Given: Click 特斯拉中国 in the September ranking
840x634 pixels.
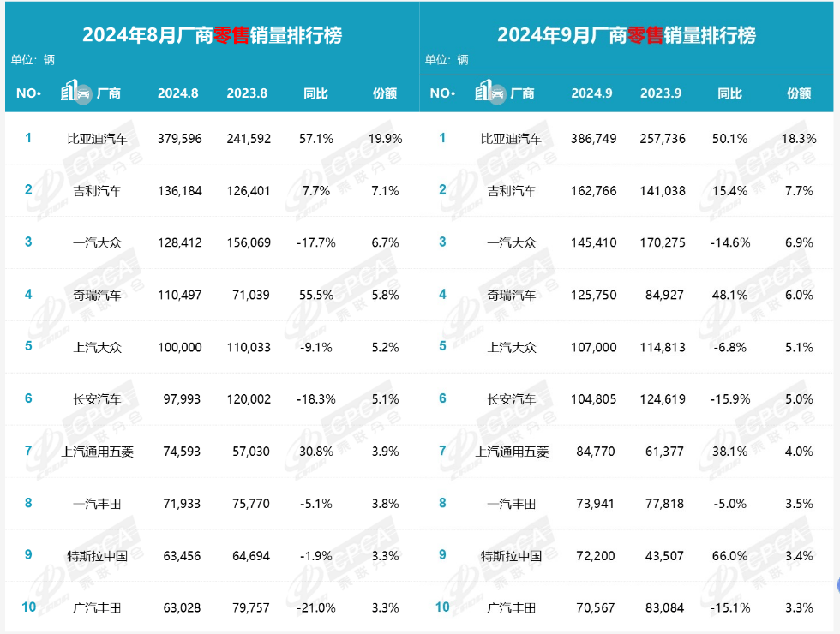Looking at the screenshot, I should [512, 555].
